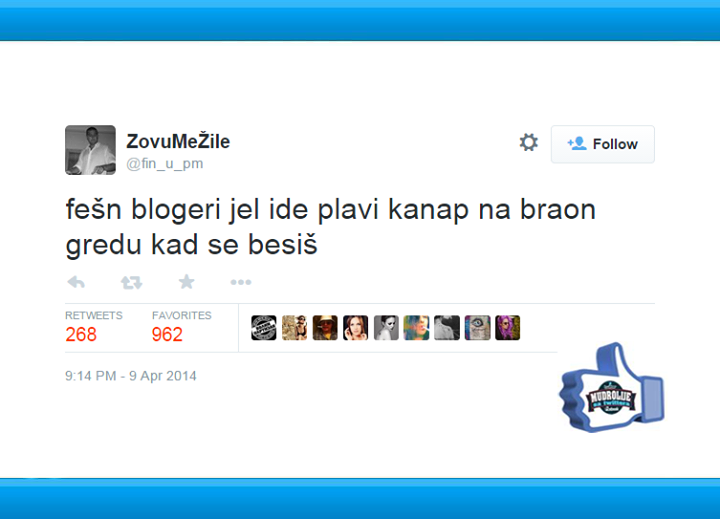Open the more options ellipsis icon

[241, 282]
